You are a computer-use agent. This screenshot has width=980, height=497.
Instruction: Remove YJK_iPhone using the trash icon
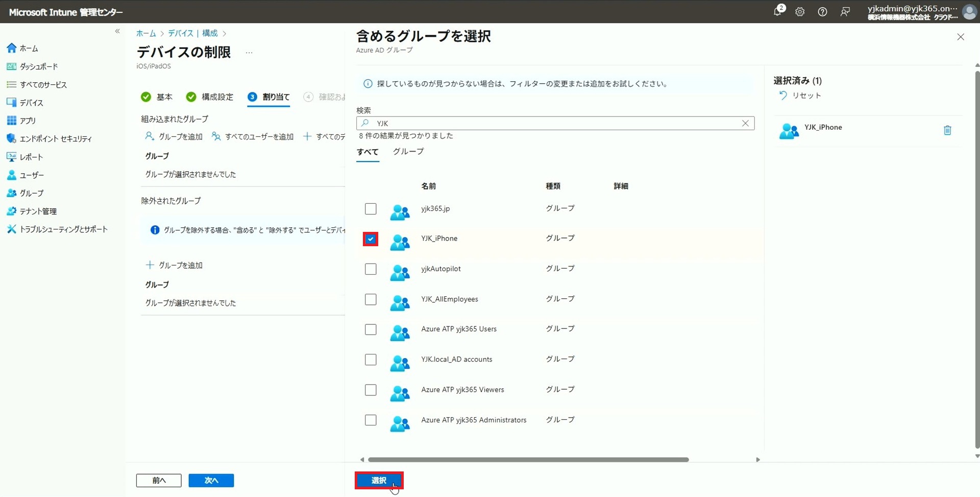[x=947, y=130]
